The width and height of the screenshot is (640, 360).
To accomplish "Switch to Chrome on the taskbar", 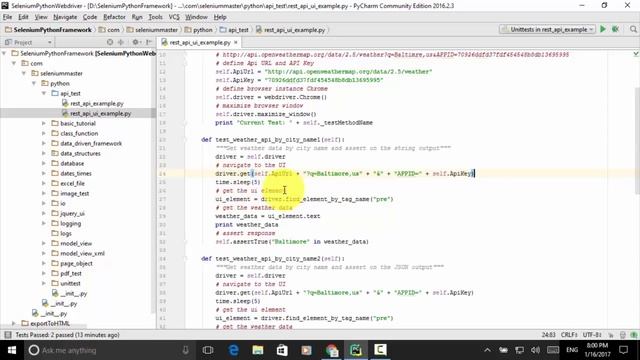I will pyautogui.click(x=331, y=350).
